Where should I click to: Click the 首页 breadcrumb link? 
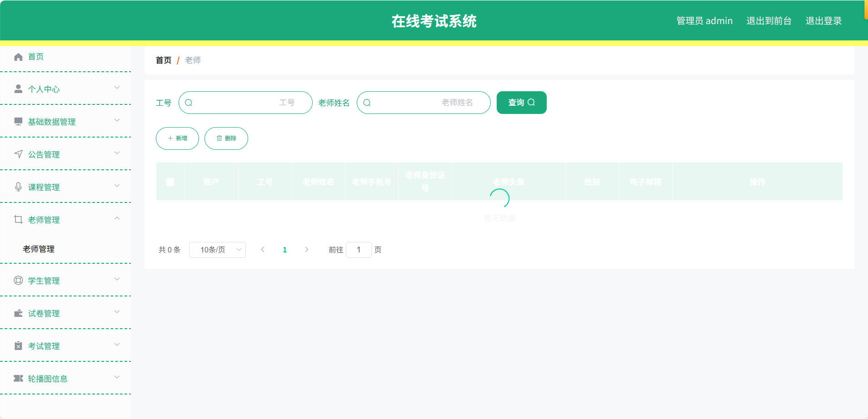point(164,60)
